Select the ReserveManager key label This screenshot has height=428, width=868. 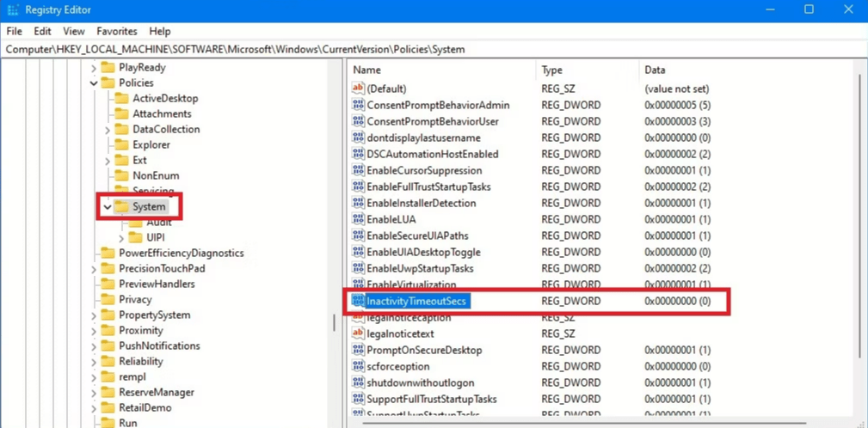pos(157,393)
